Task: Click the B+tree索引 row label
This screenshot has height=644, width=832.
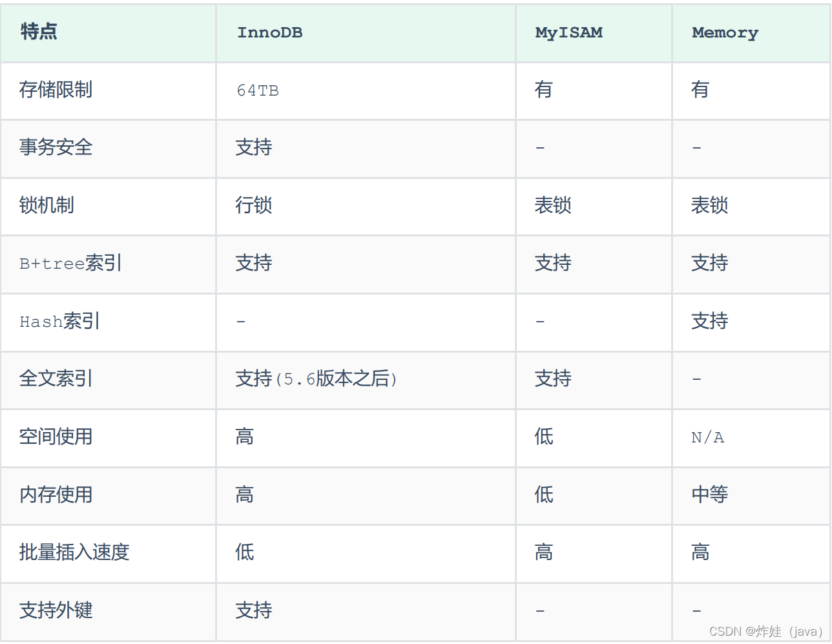Action: 70,263
